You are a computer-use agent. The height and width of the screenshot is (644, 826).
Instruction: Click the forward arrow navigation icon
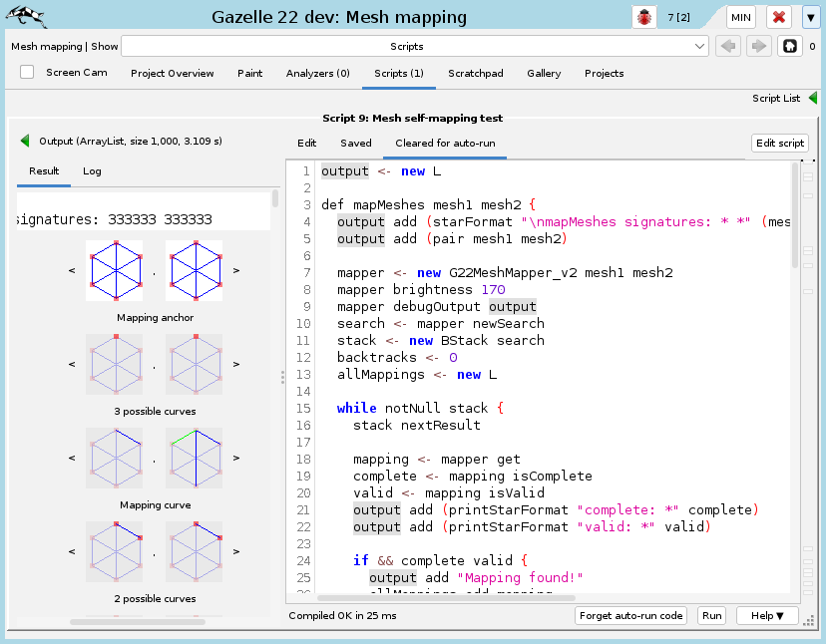[759, 46]
